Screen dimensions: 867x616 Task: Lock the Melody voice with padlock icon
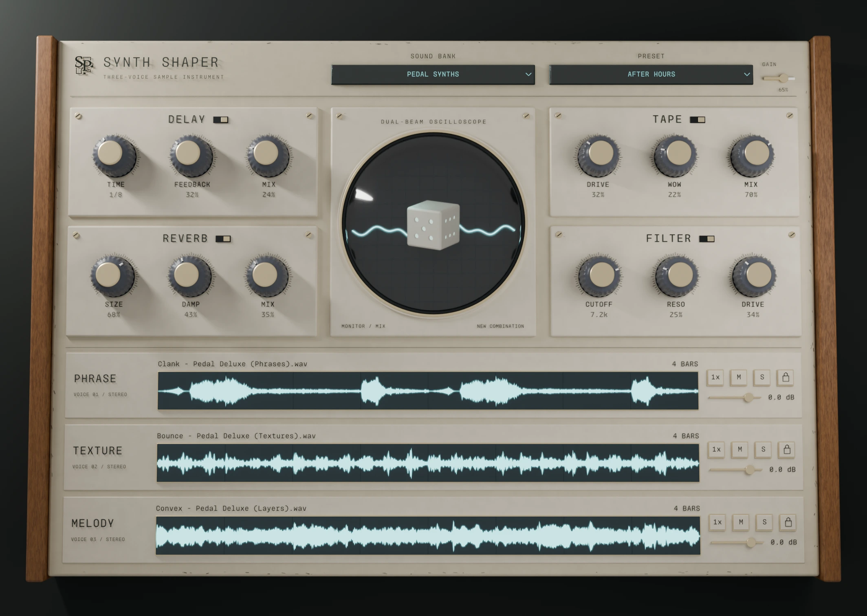pos(788,522)
